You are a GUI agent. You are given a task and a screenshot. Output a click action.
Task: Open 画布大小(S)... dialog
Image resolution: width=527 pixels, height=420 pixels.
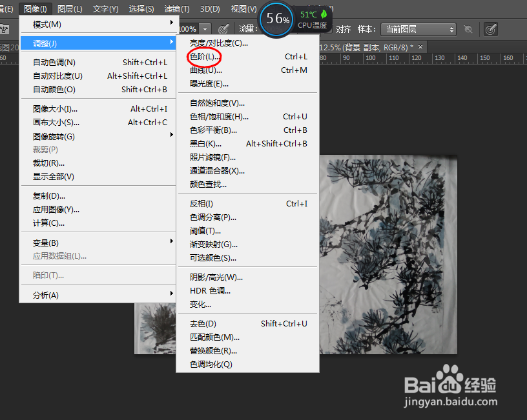point(98,123)
